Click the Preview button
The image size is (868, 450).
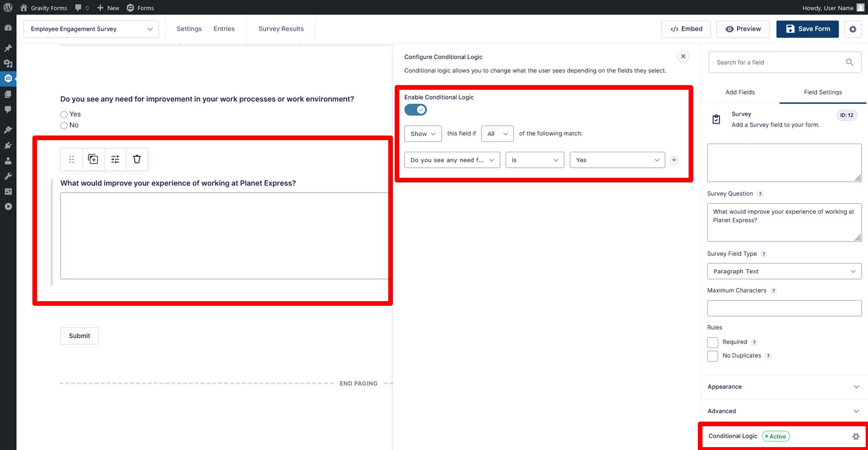tap(743, 29)
